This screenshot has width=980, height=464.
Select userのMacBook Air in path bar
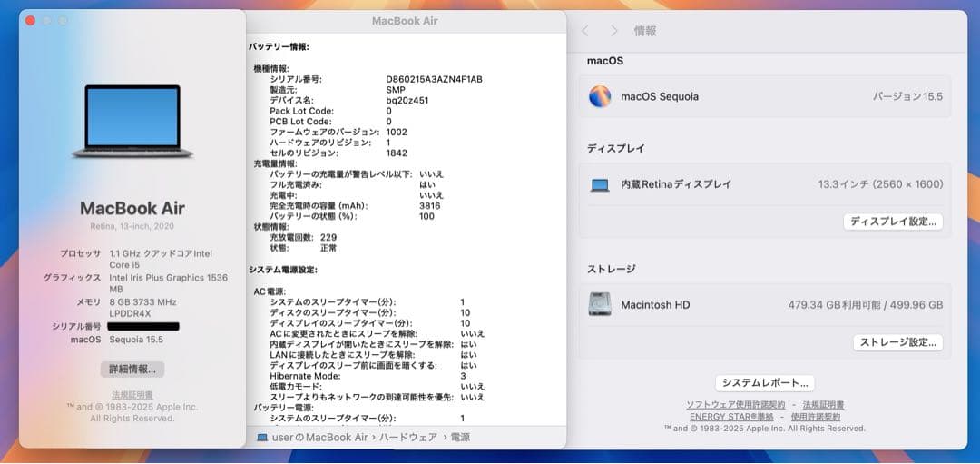pos(320,437)
